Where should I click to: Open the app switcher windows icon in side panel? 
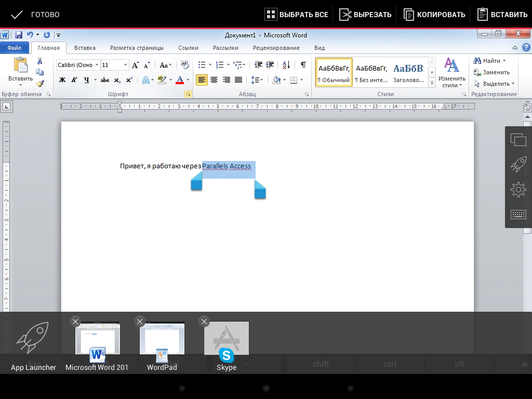coord(518,139)
